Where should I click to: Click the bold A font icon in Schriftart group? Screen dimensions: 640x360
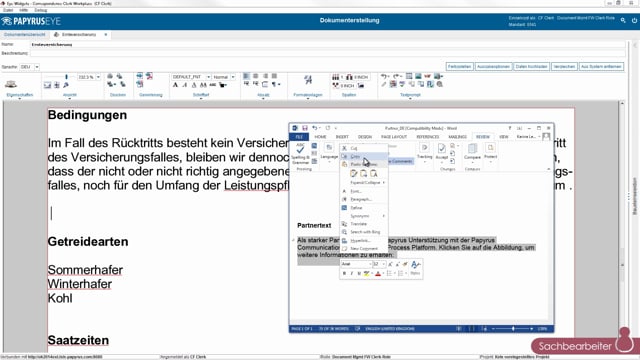coord(175,85)
